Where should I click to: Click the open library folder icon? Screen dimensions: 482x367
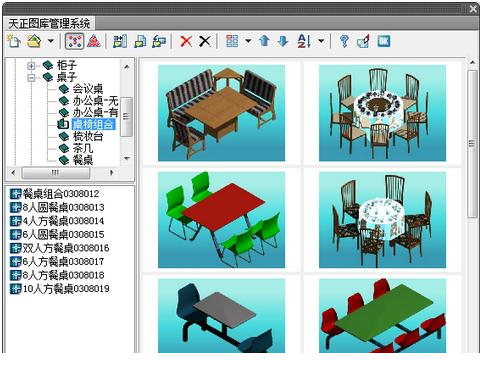point(34,41)
